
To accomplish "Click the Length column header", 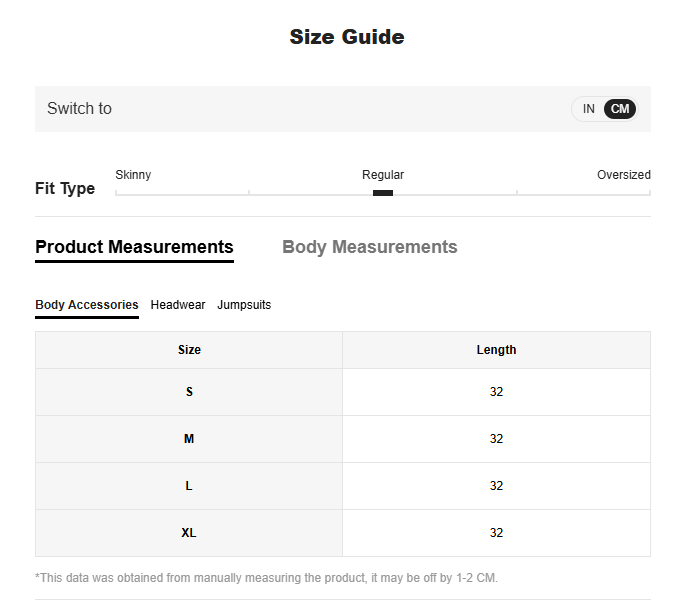I will click(496, 350).
